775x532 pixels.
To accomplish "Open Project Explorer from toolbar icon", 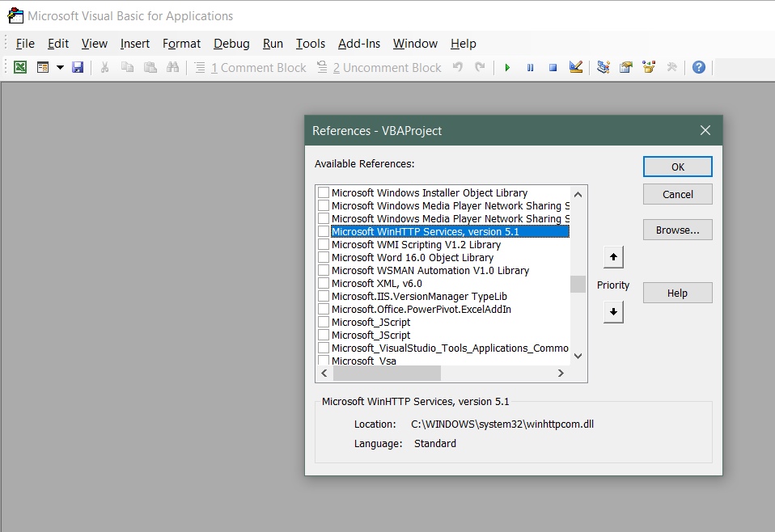I will pos(603,68).
